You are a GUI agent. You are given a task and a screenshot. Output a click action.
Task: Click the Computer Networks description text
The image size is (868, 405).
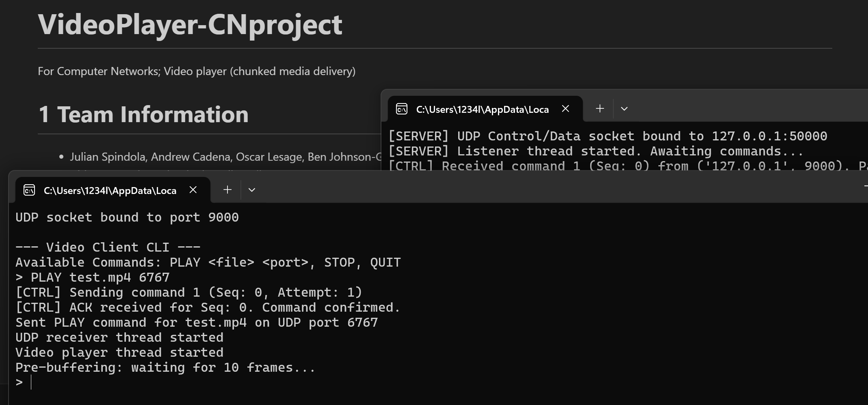pos(197,71)
